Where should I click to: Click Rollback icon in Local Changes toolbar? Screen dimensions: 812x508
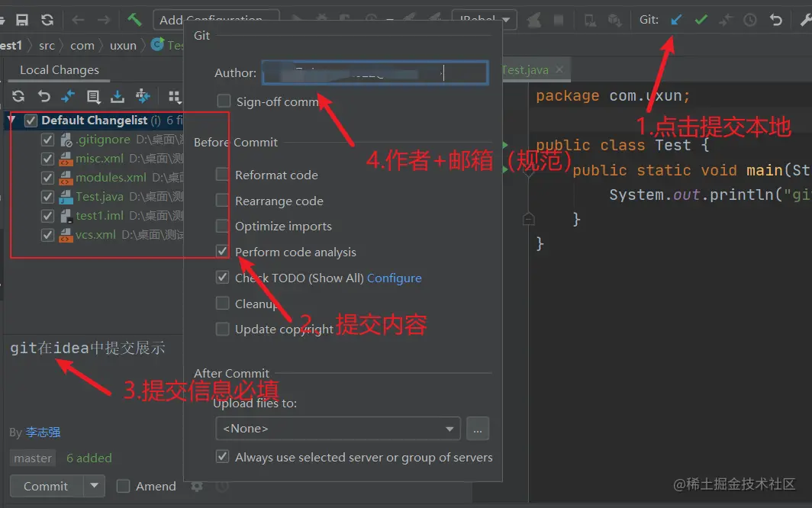click(x=44, y=96)
